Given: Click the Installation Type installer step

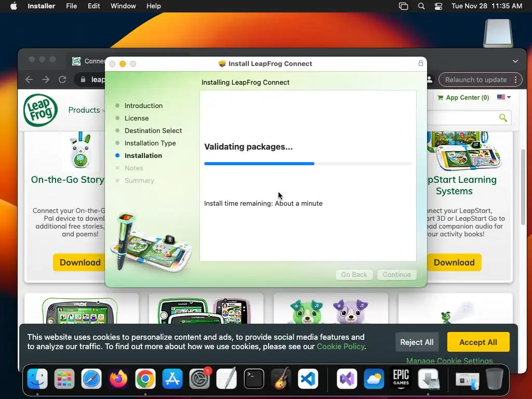Looking at the screenshot, I should tap(150, 143).
